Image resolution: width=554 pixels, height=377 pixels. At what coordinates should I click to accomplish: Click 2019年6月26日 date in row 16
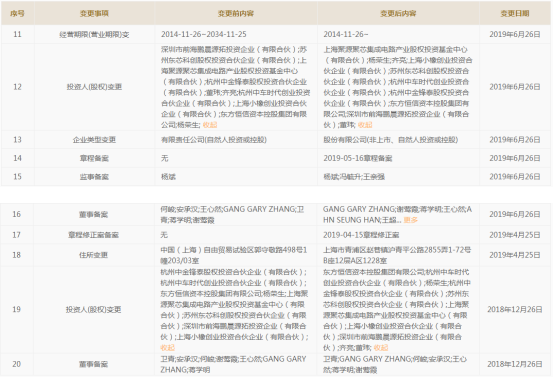click(x=515, y=214)
